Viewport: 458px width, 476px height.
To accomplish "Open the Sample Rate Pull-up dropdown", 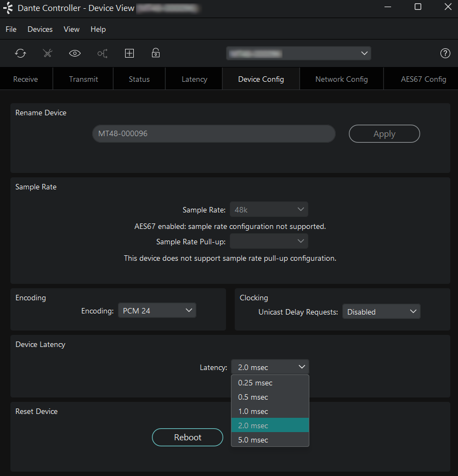I will tap(269, 242).
